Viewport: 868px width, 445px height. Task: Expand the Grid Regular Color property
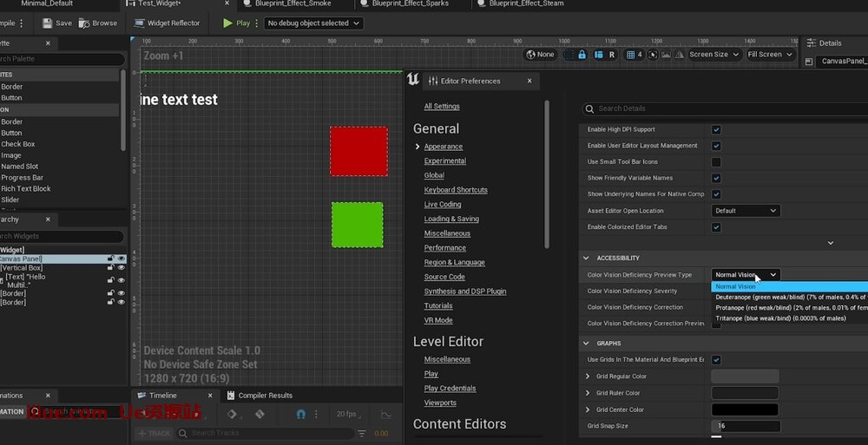(x=589, y=376)
